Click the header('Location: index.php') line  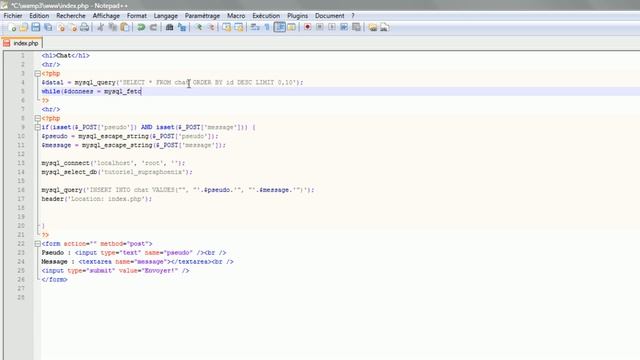coord(96,199)
